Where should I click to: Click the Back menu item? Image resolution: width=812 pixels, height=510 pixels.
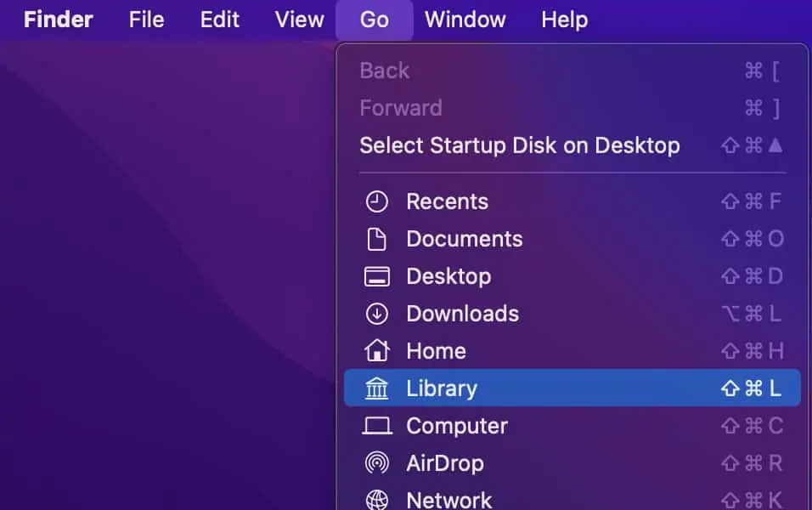tap(572, 71)
